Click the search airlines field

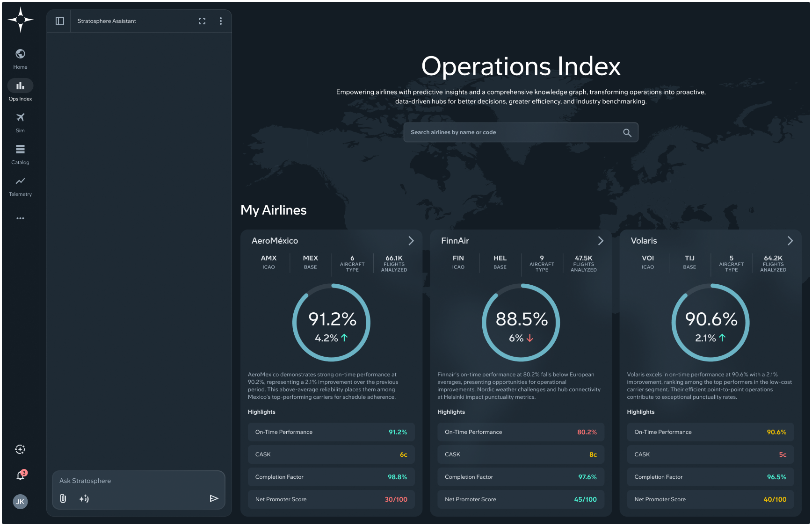tap(521, 132)
